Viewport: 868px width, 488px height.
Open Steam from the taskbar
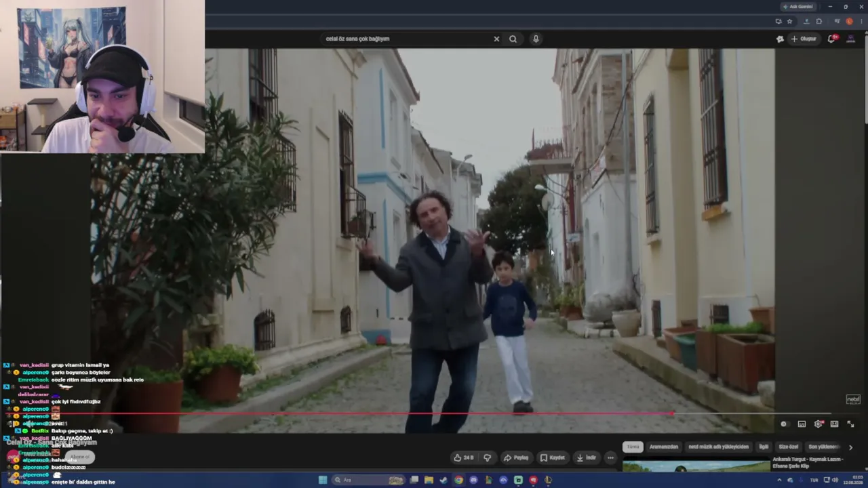443,480
